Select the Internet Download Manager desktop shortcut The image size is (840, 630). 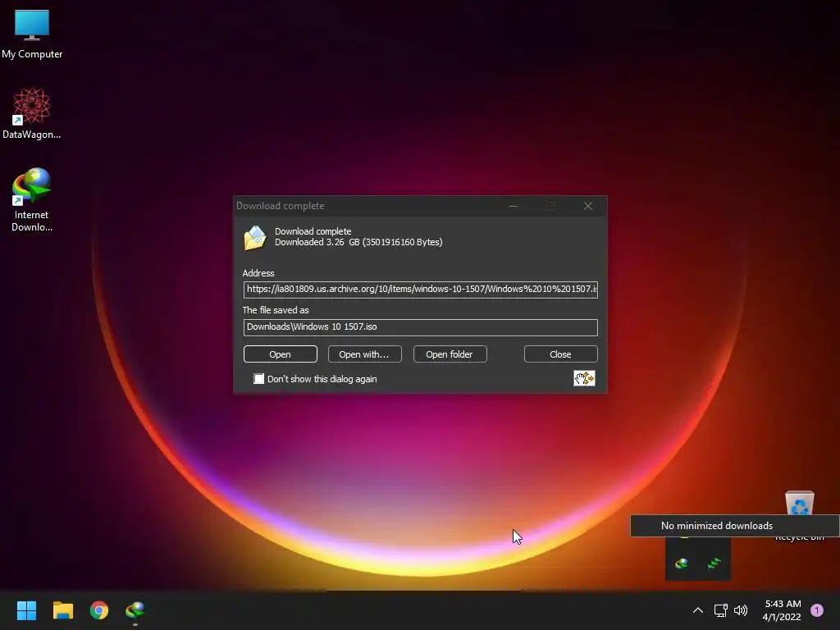point(32,199)
